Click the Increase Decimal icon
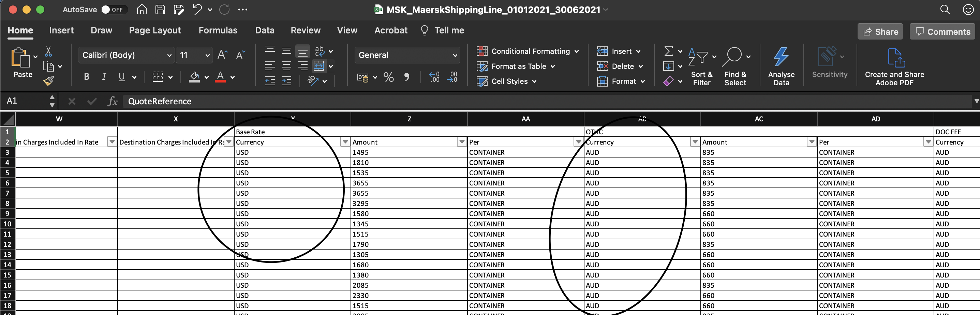 pyautogui.click(x=434, y=77)
